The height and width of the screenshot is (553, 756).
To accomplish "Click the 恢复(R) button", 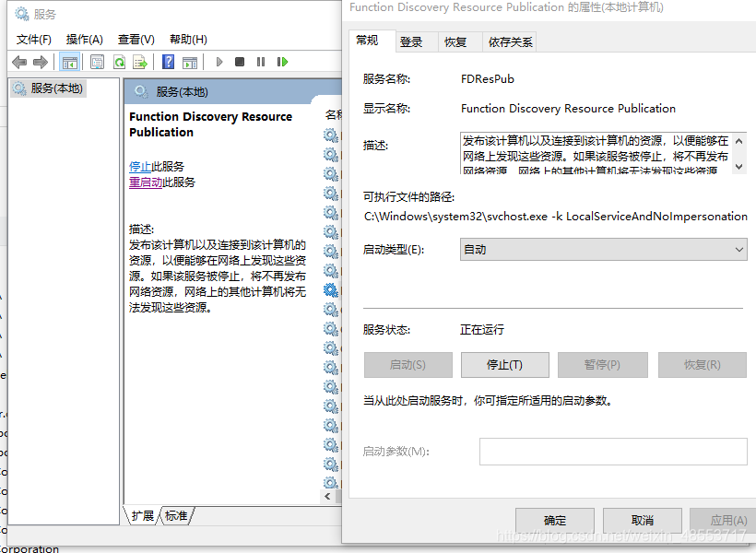I will point(703,364).
